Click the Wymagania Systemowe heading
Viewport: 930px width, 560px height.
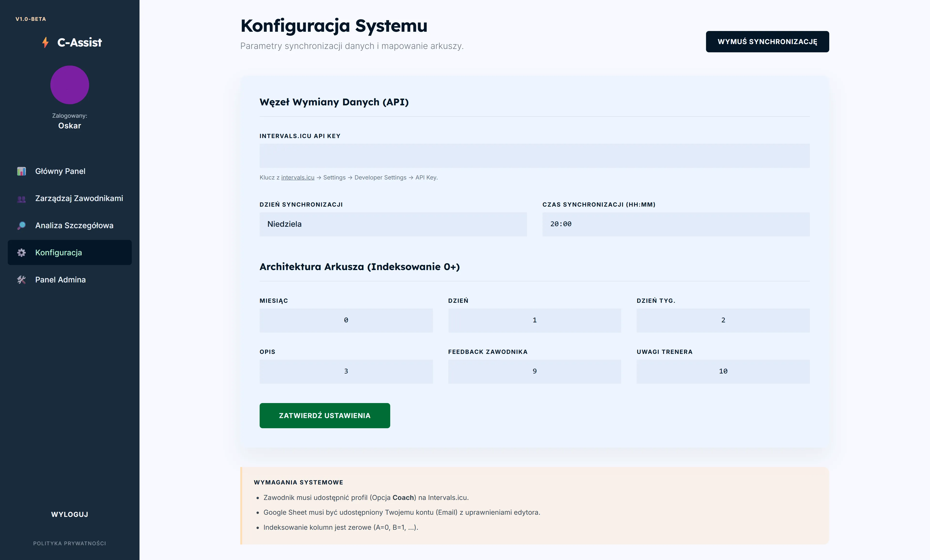(298, 482)
